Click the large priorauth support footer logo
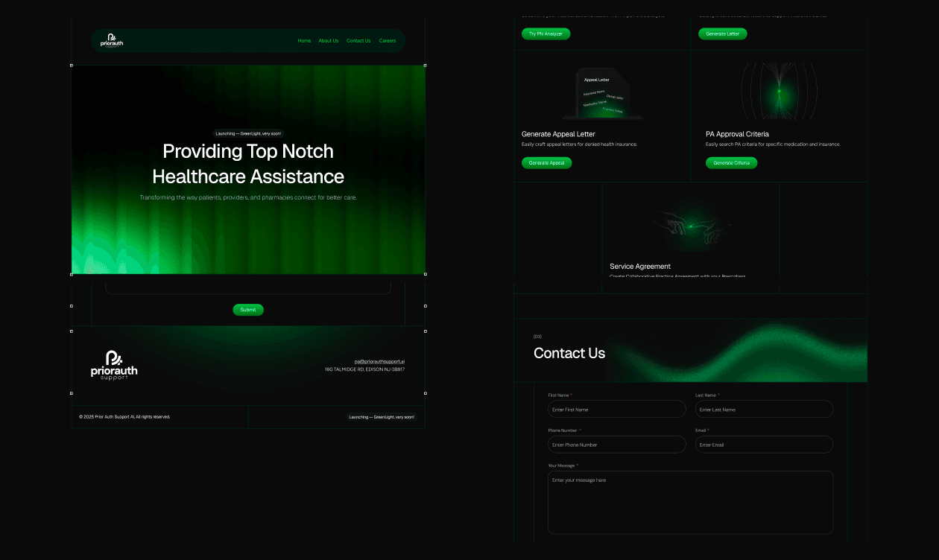This screenshot has height=560, width=939. point(114,366)
